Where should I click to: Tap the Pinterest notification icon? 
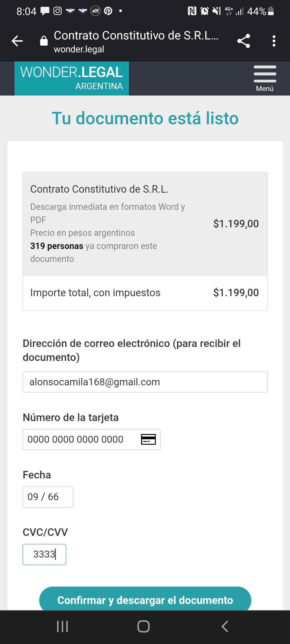108,11
